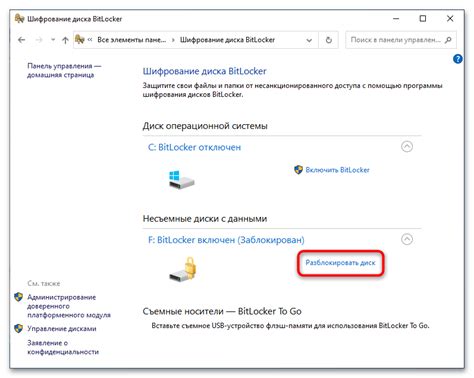Click the Back navigation arrow
The width and height of the screenshot is (474, 378).
pyautogui.click(x=22, y=40)
